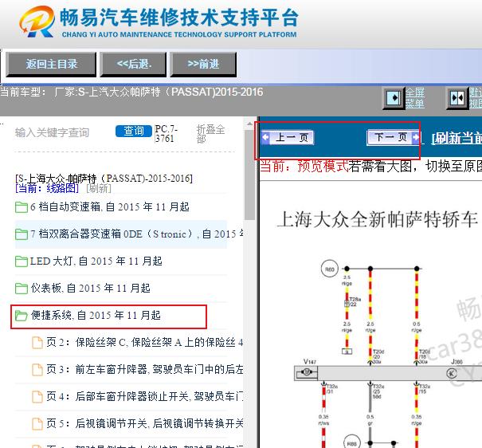Go to previous page with 上一页
Image resolution: width=482 pixels, height=448 pixels.
click(288, 137)
